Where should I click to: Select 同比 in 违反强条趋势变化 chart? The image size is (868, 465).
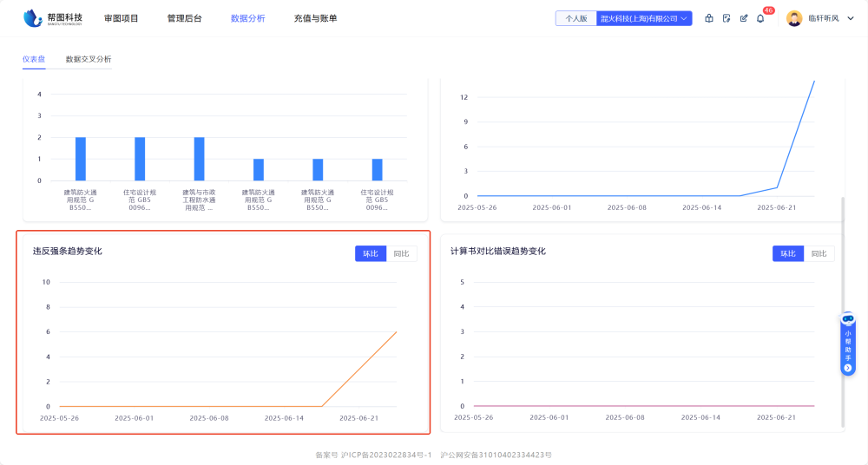pos(402,253)
